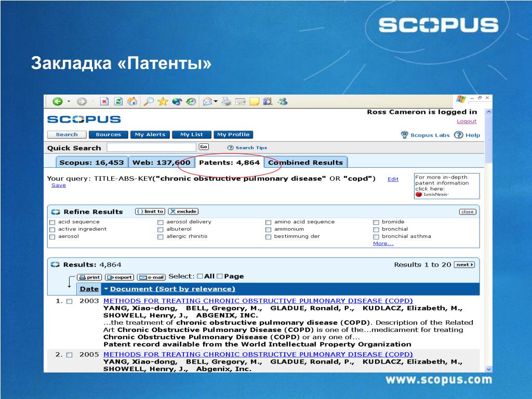
Task: Open My Profile navigation tab
Action: [233, 135]
